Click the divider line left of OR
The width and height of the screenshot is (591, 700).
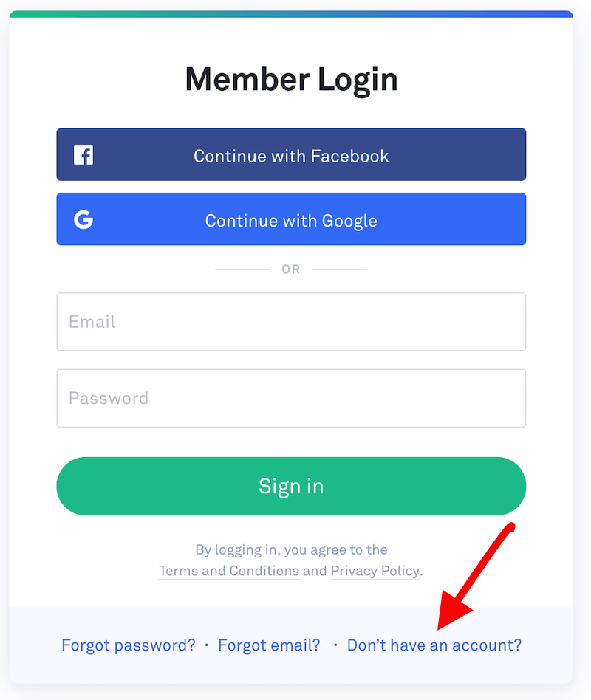tap(242, 270)
